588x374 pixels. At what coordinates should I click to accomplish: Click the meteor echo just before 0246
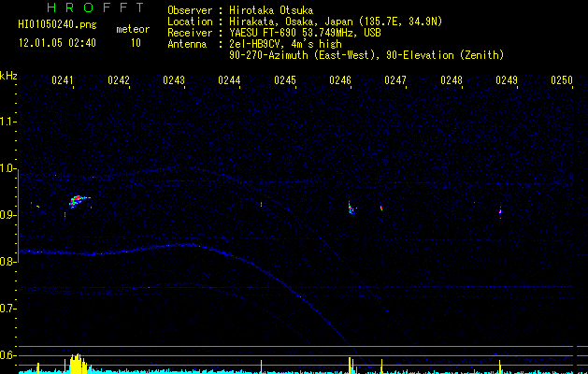(351, 209)
